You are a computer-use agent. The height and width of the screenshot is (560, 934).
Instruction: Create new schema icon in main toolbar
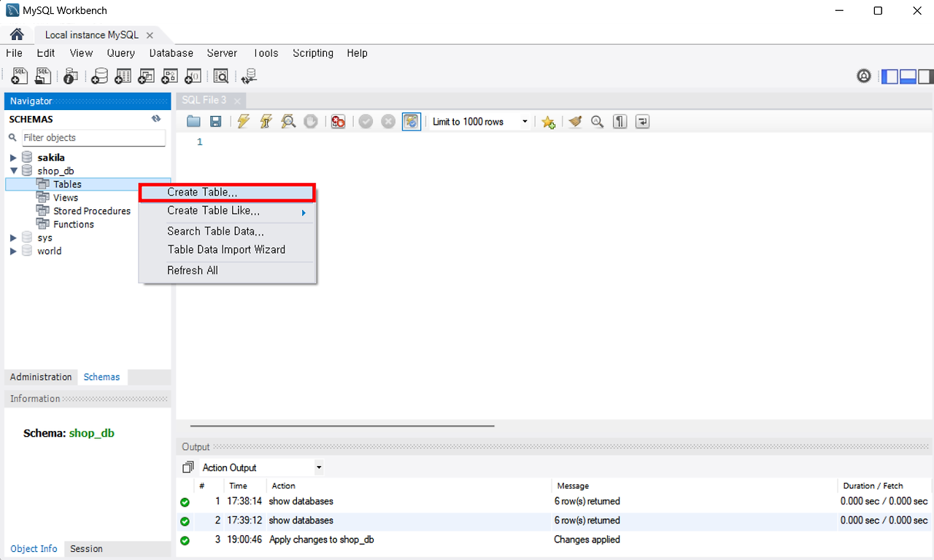point(99,76)
